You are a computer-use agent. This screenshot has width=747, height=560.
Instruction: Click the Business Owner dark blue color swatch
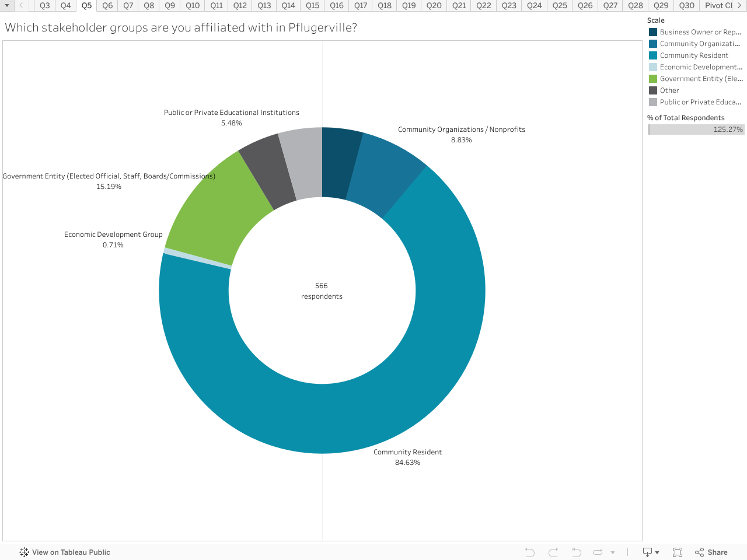[653, 32]
